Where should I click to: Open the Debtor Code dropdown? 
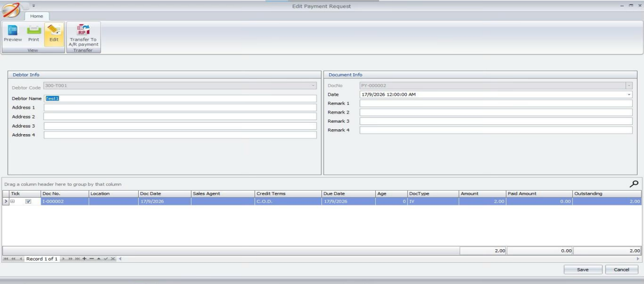point(313,86)
